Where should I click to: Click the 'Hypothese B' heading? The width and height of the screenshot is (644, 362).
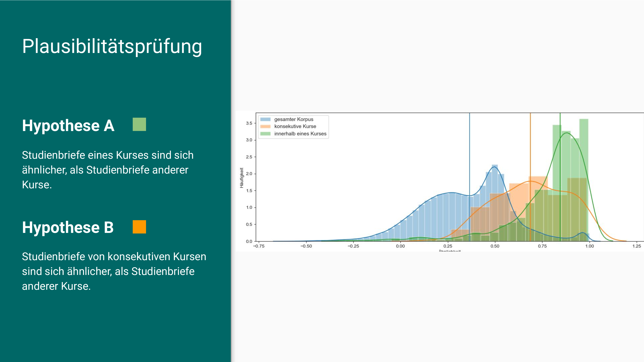pos(68,227)
